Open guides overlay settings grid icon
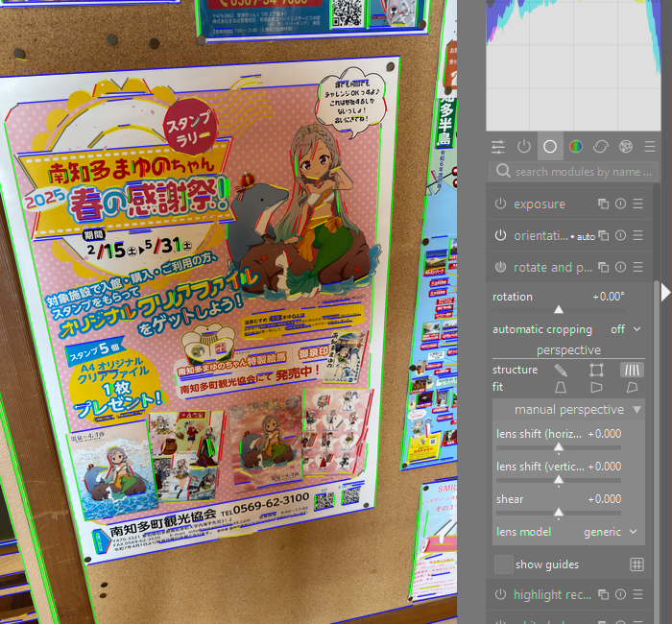This screenshot has width=672, height=624. [x=636, y=564]
